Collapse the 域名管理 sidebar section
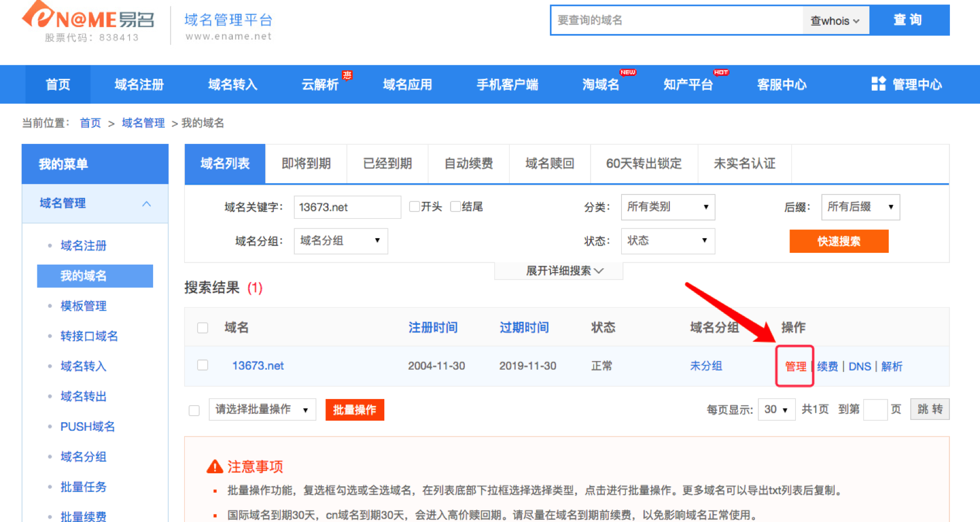Image resolution: width=980 pixels, height=522 pixels. point(147,203)
